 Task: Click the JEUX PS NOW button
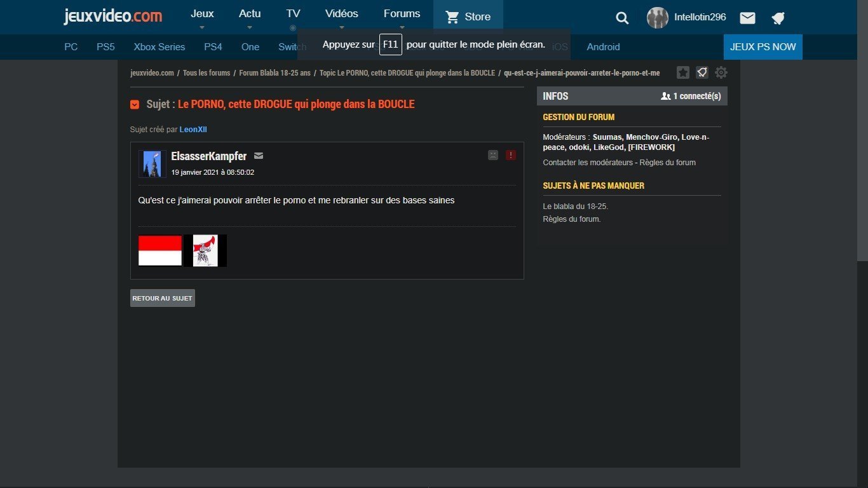tap(763, 47)
